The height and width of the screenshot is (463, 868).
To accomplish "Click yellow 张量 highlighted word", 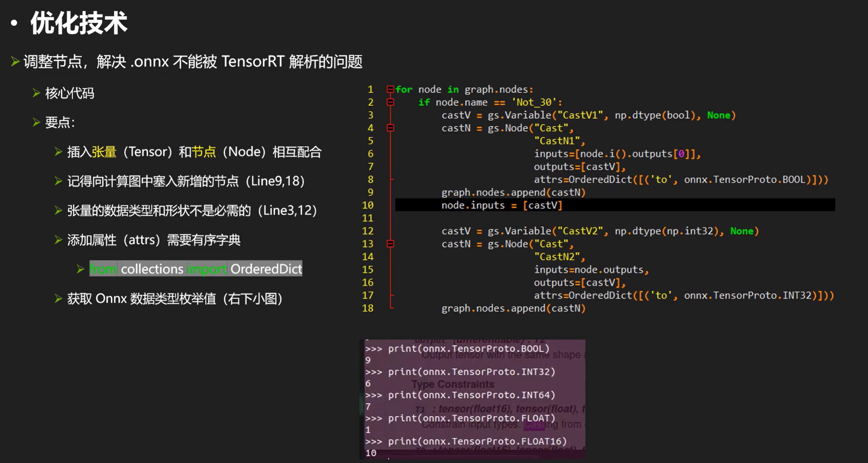I will point(104,152).
